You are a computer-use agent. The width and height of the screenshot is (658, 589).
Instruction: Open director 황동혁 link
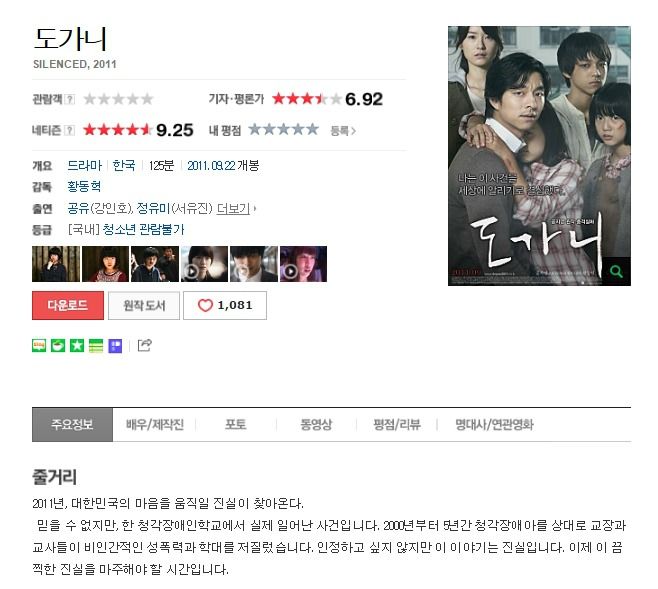pos(84,186)
